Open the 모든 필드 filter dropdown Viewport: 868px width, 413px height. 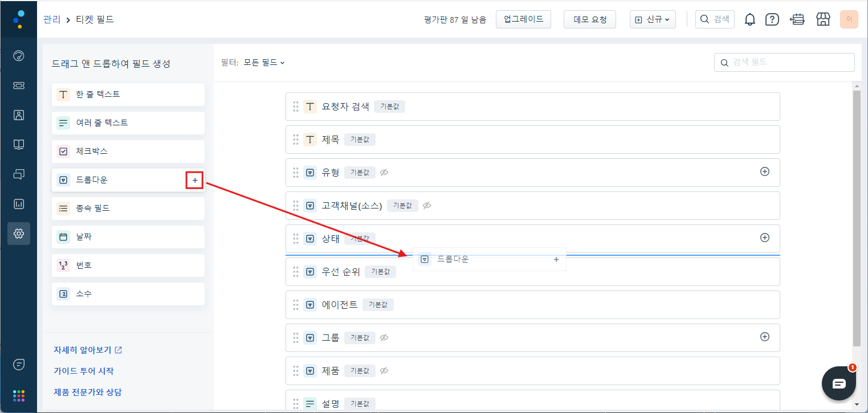click(x=264, y=62)
